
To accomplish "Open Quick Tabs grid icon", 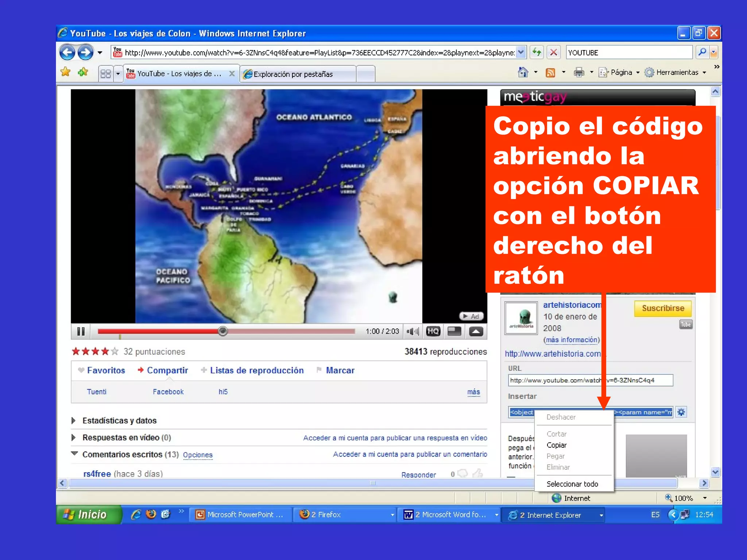I will coord(105,74).
